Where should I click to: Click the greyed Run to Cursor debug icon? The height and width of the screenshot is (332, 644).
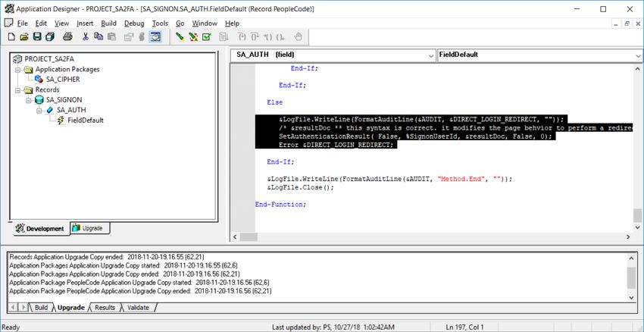tap(280, 37)
